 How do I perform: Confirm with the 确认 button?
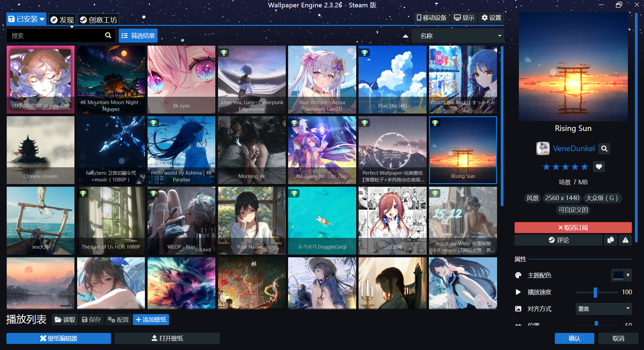[x=574, y=338]
